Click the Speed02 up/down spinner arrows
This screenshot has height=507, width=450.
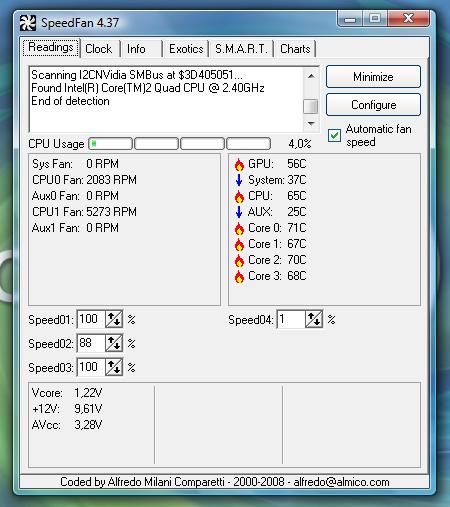pos(114,343)
